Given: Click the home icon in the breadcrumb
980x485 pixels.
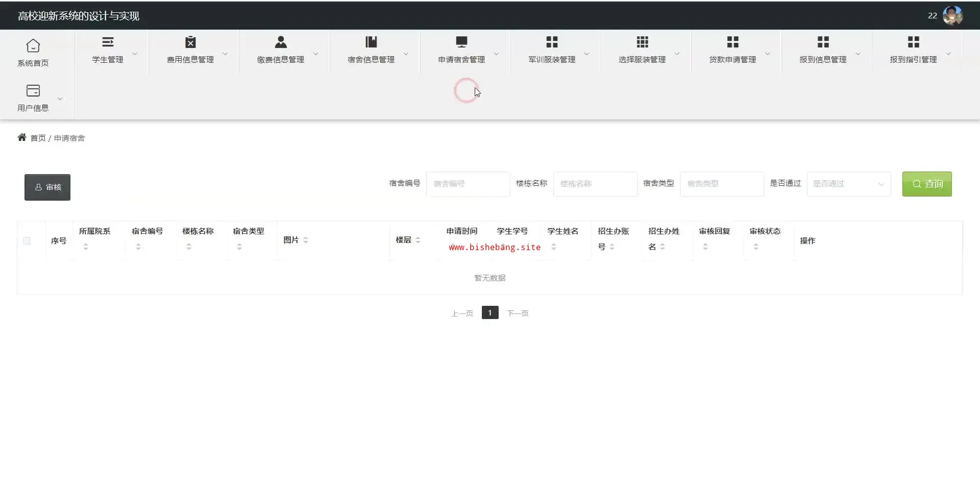Looking at the screenshot, I should point(22,137).
